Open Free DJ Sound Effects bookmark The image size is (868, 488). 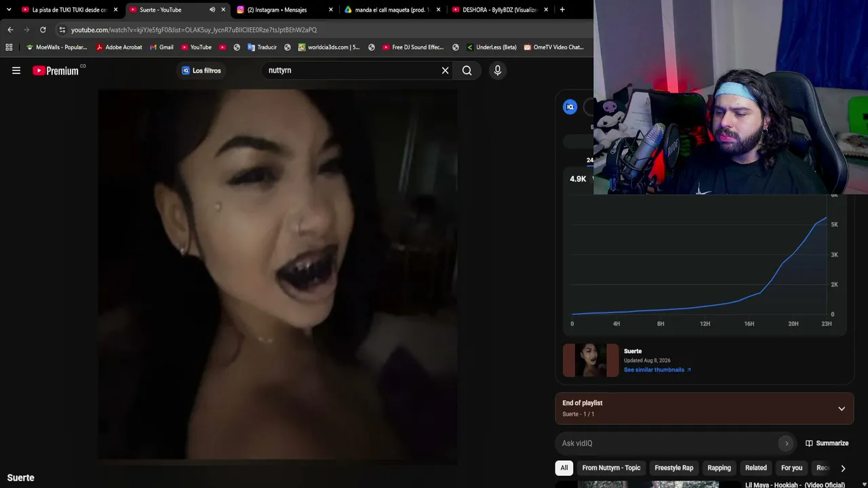413,47
